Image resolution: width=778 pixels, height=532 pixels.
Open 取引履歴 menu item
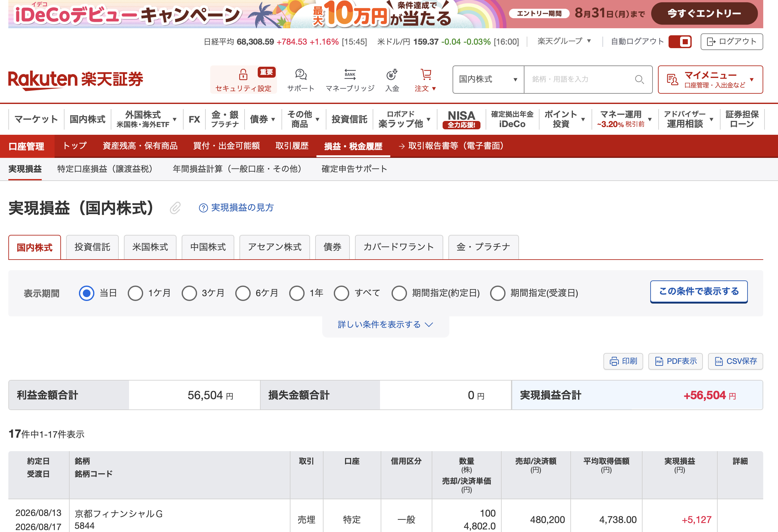click(x=292, y=146)
